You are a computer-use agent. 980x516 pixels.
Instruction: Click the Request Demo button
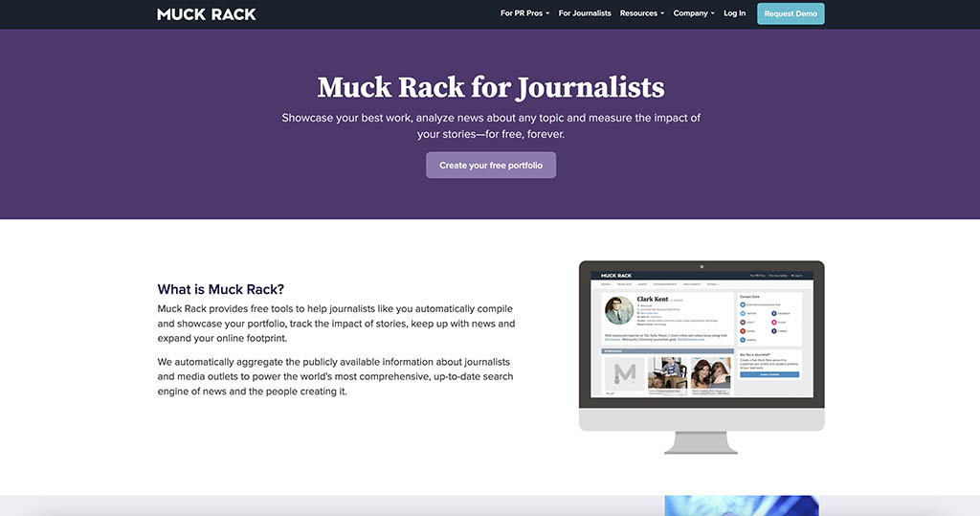point(791,13)
